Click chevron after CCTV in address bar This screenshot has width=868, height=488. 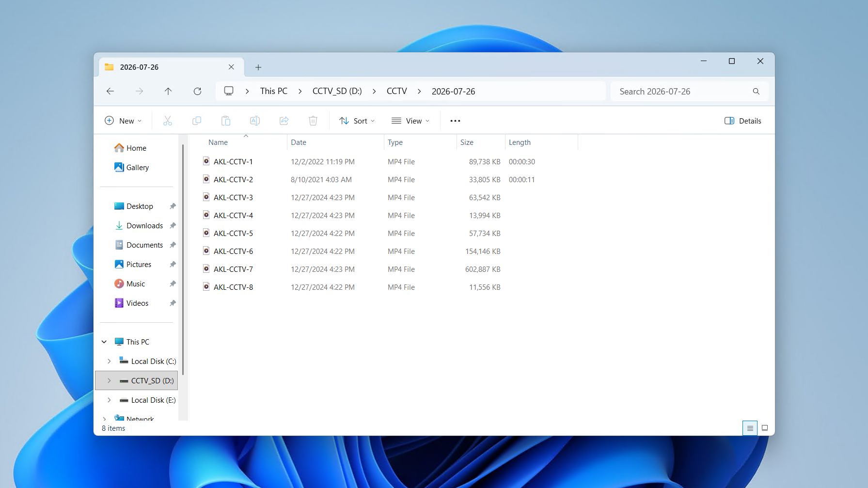tap(419, 91)
